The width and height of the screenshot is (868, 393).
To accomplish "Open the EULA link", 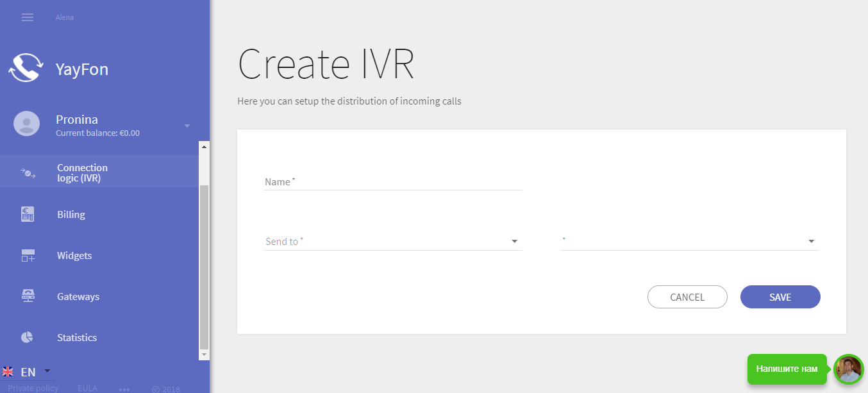I will 88,389.
